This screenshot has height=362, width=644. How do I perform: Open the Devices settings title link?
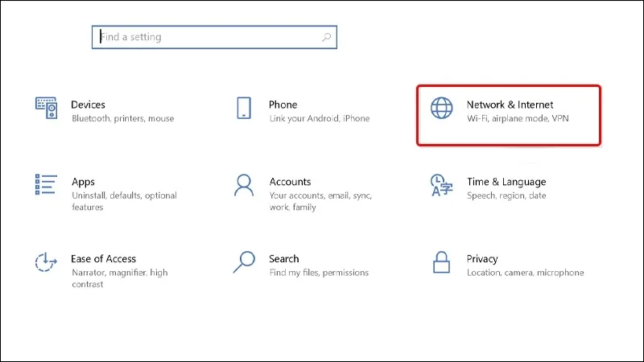point(88,105)
